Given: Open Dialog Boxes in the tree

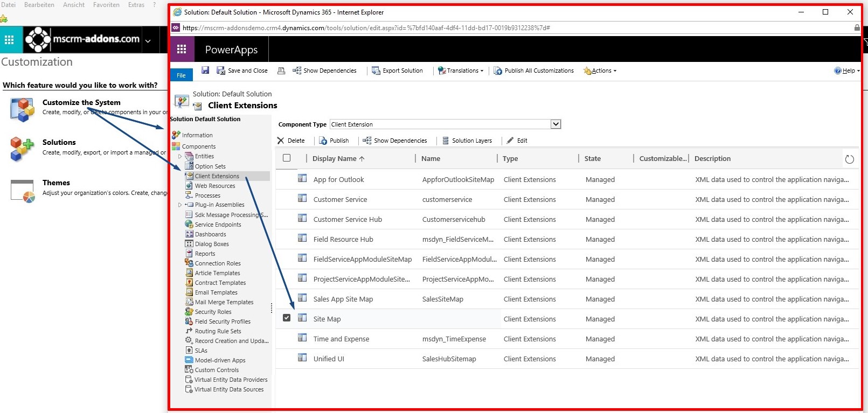Looking at the screenshot, I should coord(212,244).
